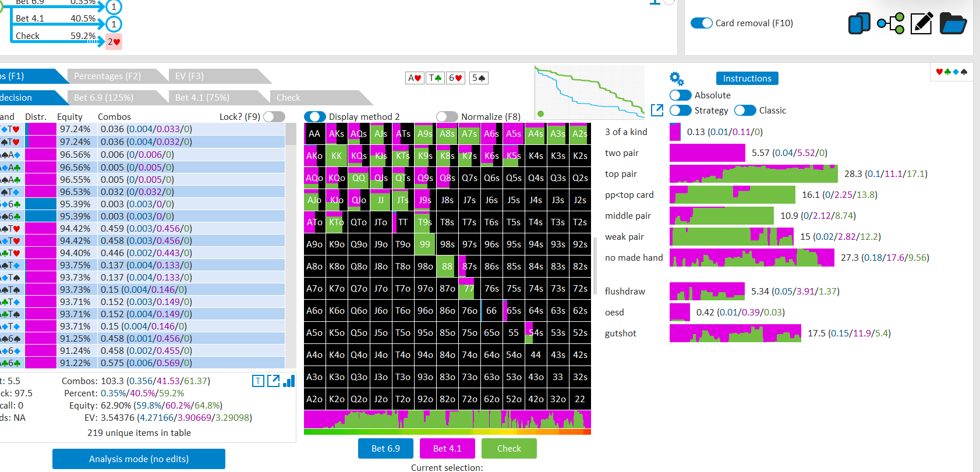Image resolution: width=980 pixels, height=472 pixels.
Task: Open the Instructions button
Action: pyautogui.click(x=747, y=79)
